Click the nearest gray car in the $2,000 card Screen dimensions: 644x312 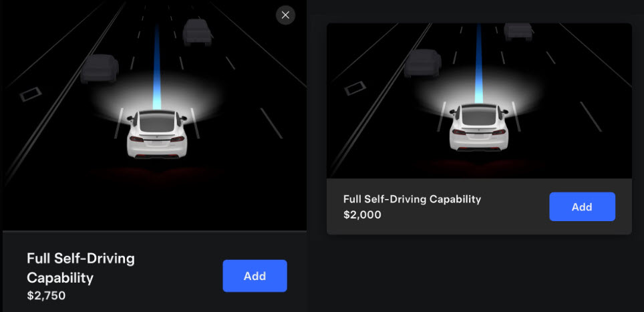(x=423, y=63)
